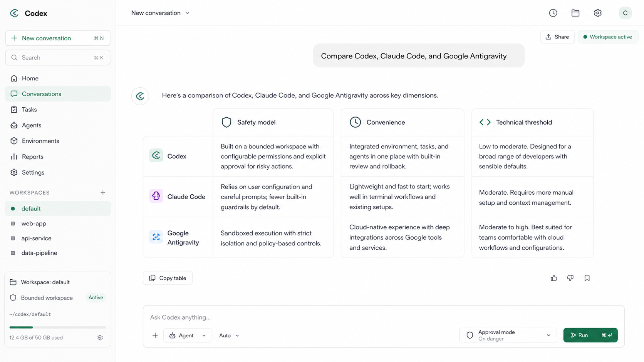Expand the Agent mode dropdown
The width and height of the screenshot is (644, 362).
coord(188,335)
